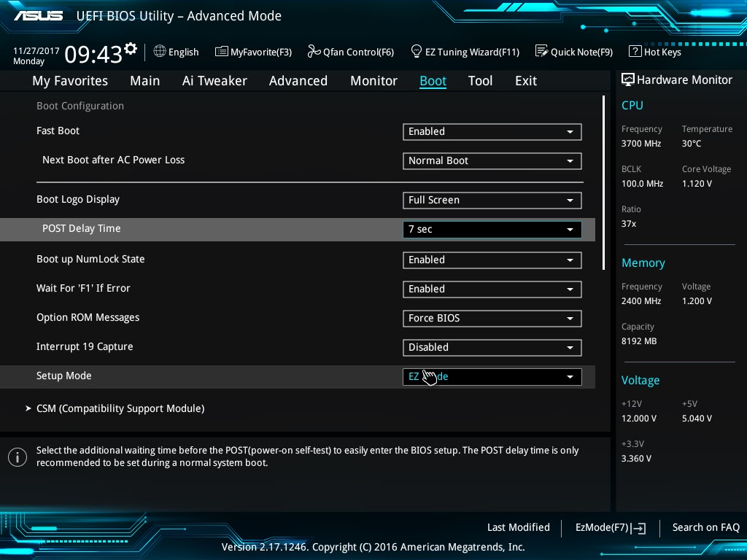This screenshot has height=560, width=747.
Task: Click CPU temperature value 30°C
Action: point(692,144)
